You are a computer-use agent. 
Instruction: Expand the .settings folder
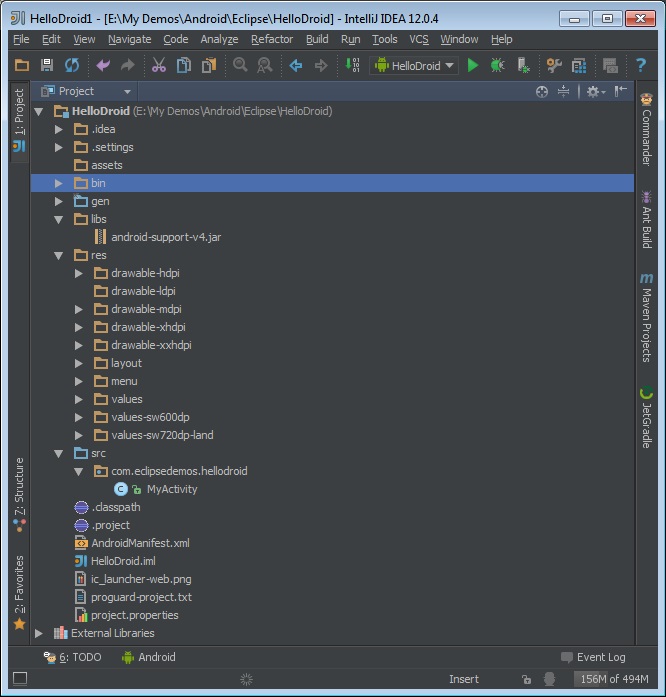58,147
